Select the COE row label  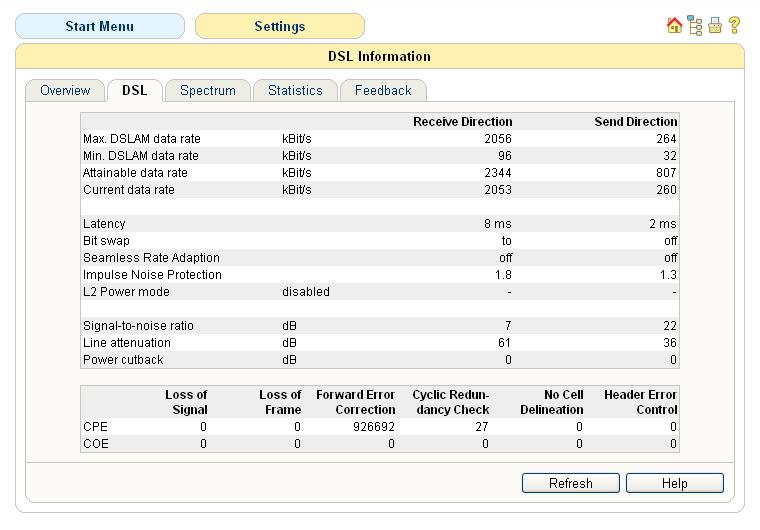96,444
